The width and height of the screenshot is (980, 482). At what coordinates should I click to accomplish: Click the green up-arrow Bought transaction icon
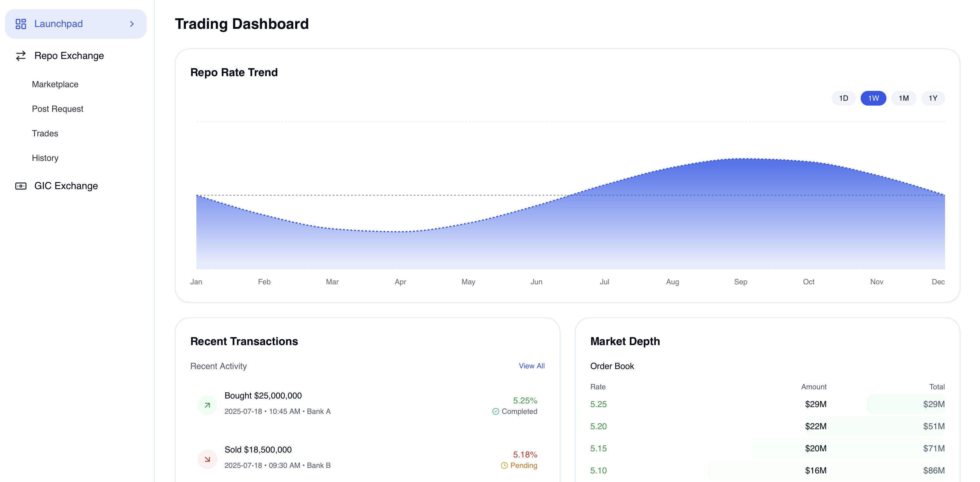click(x=207, y=405)
